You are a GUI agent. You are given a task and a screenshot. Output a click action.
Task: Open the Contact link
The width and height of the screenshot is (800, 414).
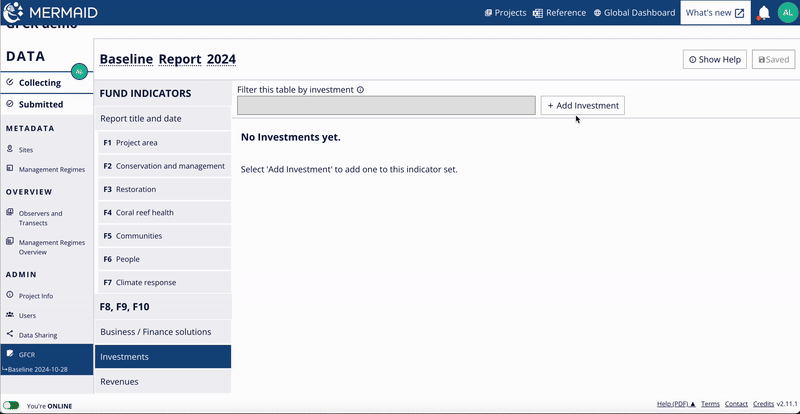[x=736, y=404]
